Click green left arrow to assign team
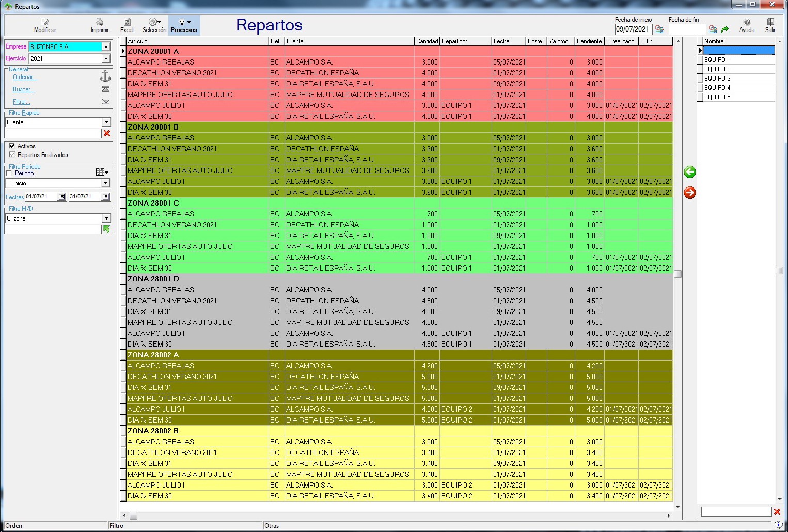This screenshot has width=788, height=532. [x=690, y=172]
